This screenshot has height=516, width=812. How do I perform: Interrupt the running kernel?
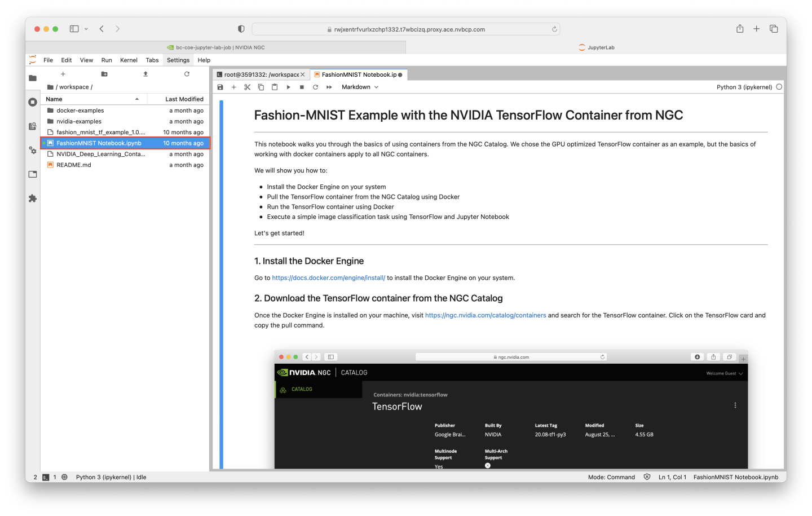(x=302, y=87)
